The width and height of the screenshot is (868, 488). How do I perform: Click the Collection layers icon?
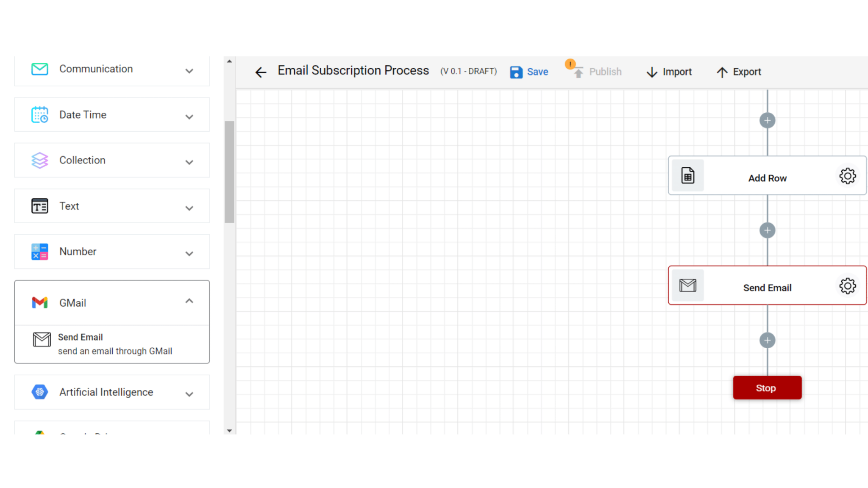pyautogui.click(x=40, y=161)
